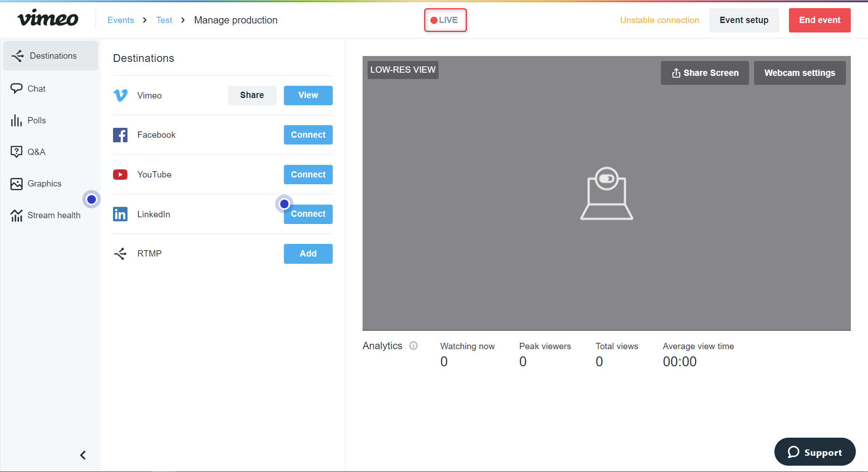Open the Chat panel icon
Screen dimensions: 868x472
coord(16,89)
